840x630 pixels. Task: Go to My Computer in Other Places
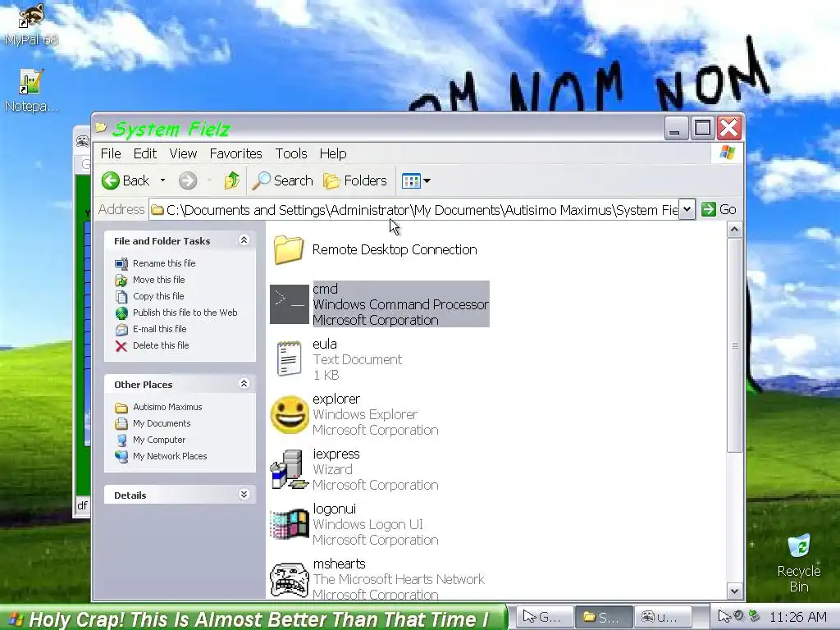(158, 440)
